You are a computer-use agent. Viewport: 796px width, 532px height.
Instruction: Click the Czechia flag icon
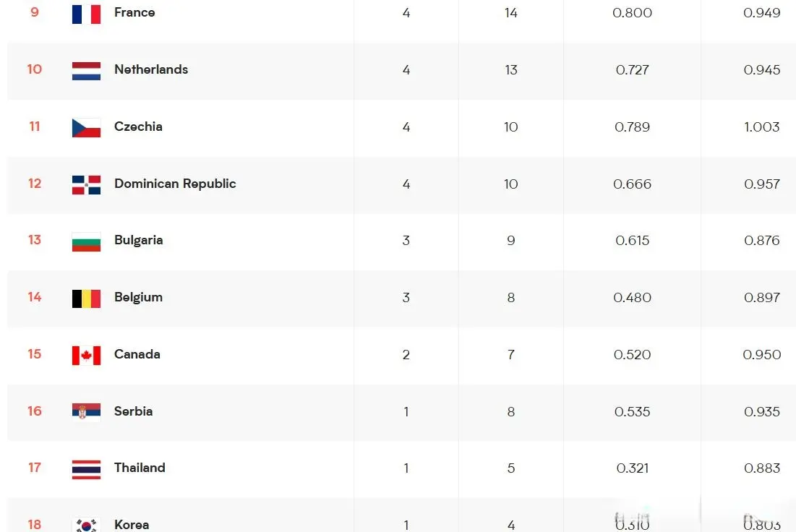[86, 128]
